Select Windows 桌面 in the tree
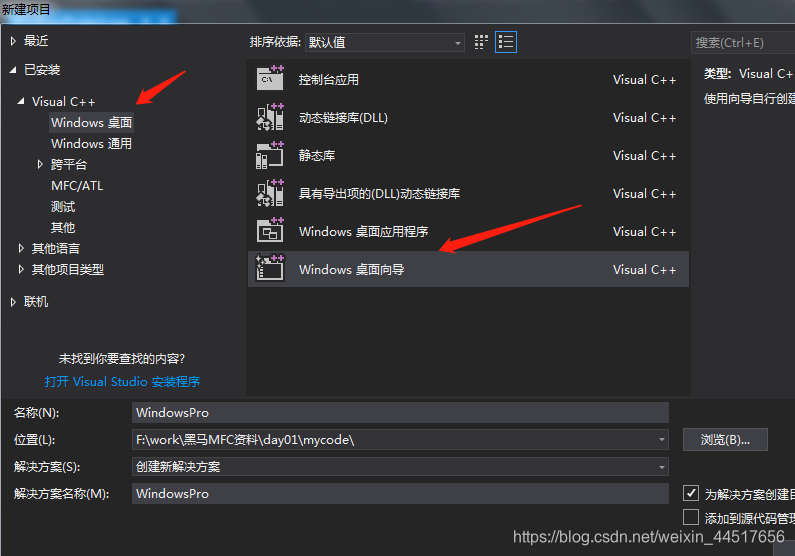795x556 pixels. click(91, 123)
